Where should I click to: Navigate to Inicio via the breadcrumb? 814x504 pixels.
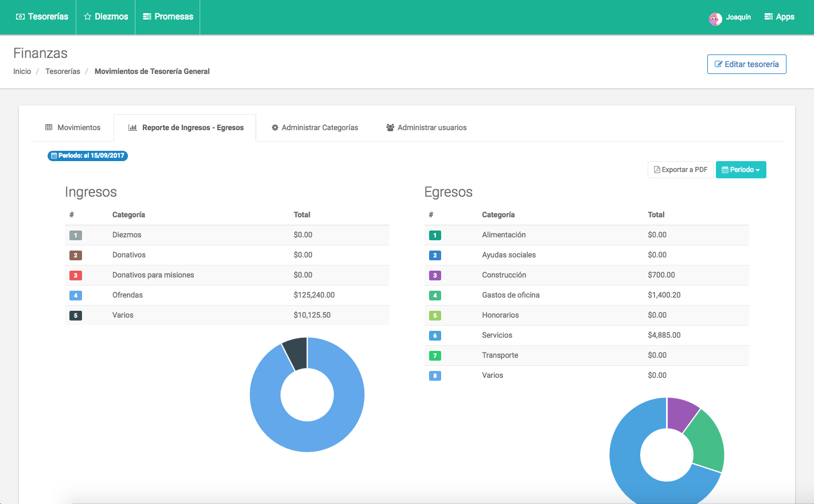[x=22, y=71]
